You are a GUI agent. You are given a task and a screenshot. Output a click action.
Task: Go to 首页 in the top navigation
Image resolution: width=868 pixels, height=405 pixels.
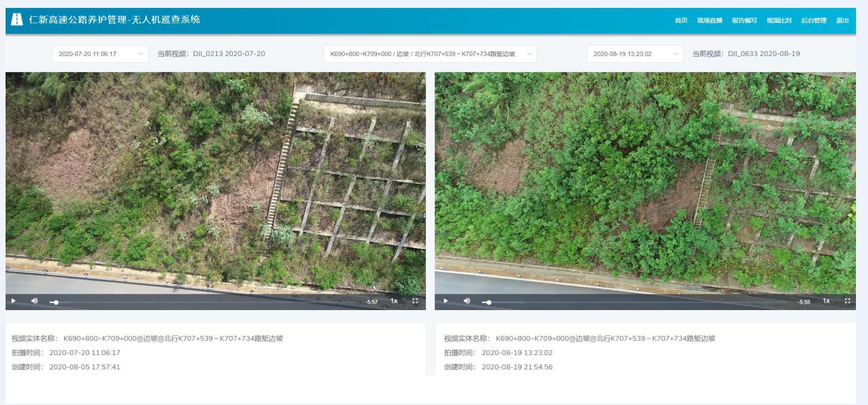(681, 20)
